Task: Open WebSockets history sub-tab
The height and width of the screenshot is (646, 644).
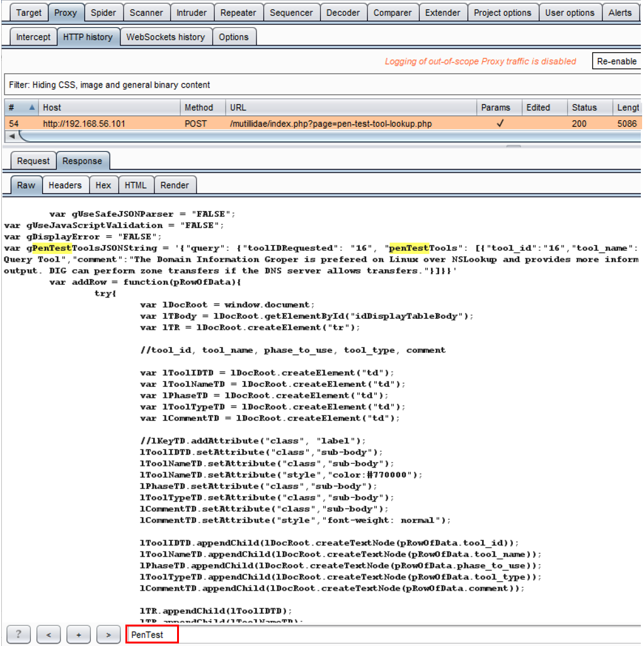Action: point(165,37)
